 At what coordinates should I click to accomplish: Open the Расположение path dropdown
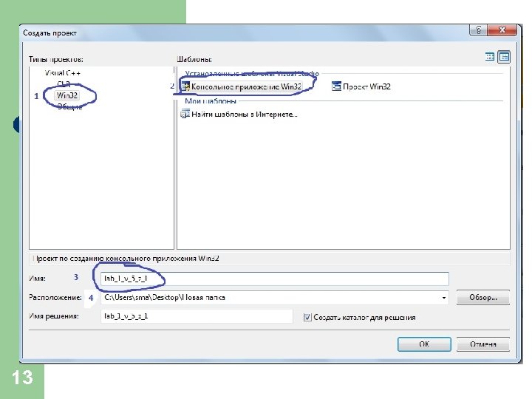443,298
